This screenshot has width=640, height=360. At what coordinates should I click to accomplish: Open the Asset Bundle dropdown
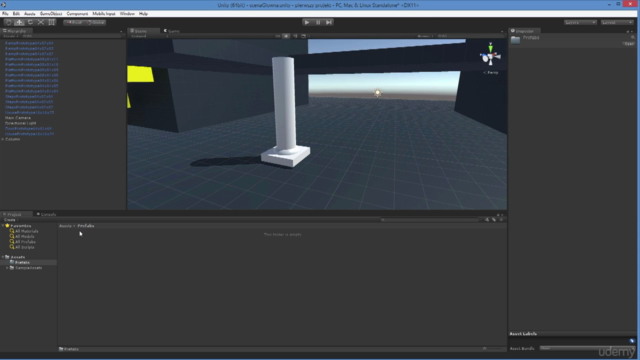pos(586,348)
